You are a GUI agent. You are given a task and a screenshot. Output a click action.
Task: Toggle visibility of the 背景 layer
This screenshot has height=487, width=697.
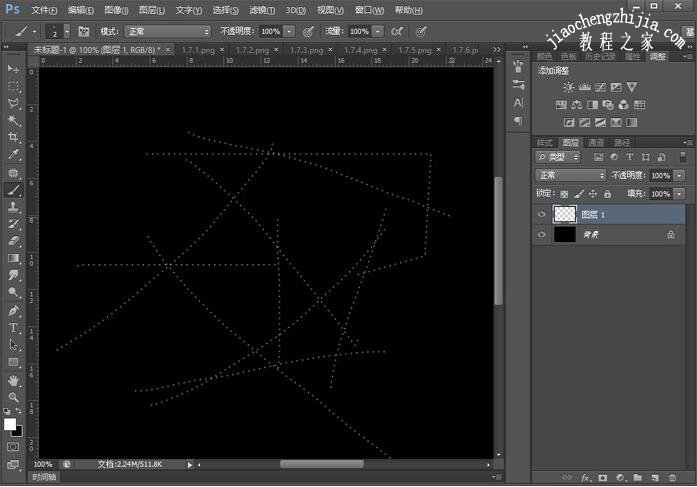543,234
